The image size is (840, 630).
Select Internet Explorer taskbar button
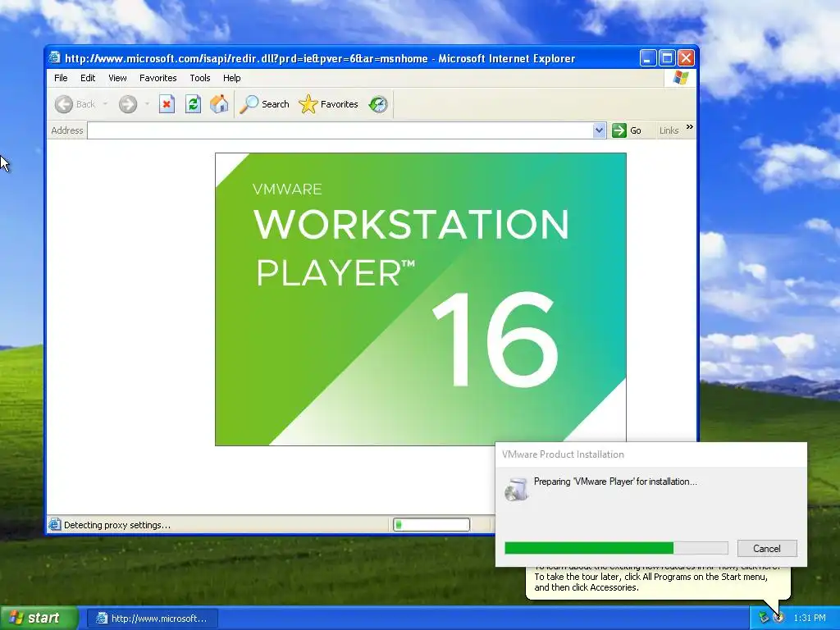tap(152, 619)
